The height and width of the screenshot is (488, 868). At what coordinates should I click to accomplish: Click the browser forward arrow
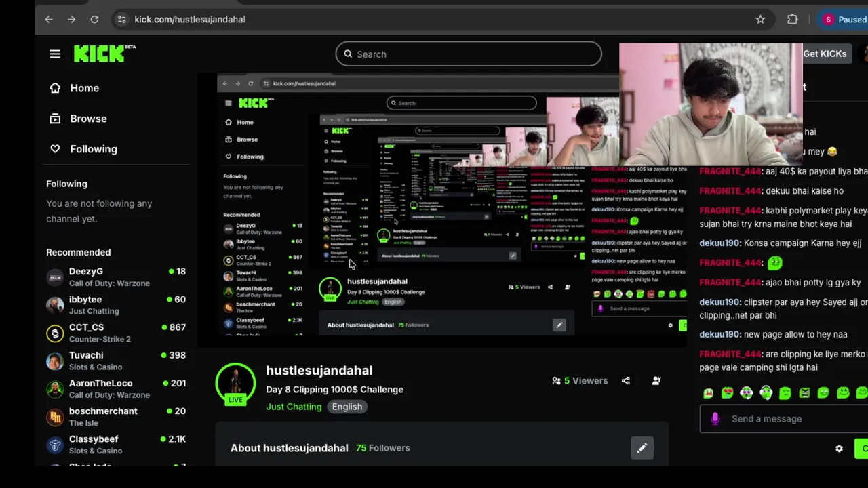tap(71, 20)
